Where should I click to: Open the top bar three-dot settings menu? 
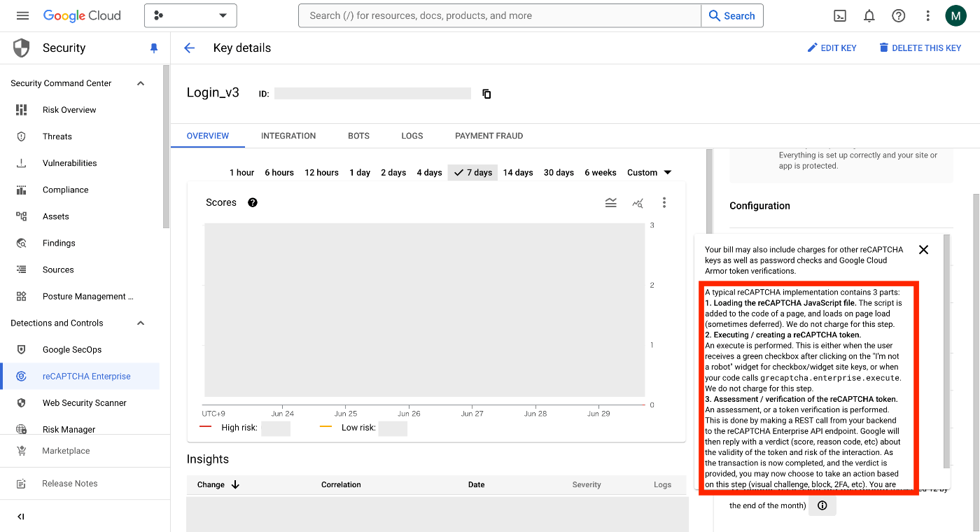coord(927,15)
